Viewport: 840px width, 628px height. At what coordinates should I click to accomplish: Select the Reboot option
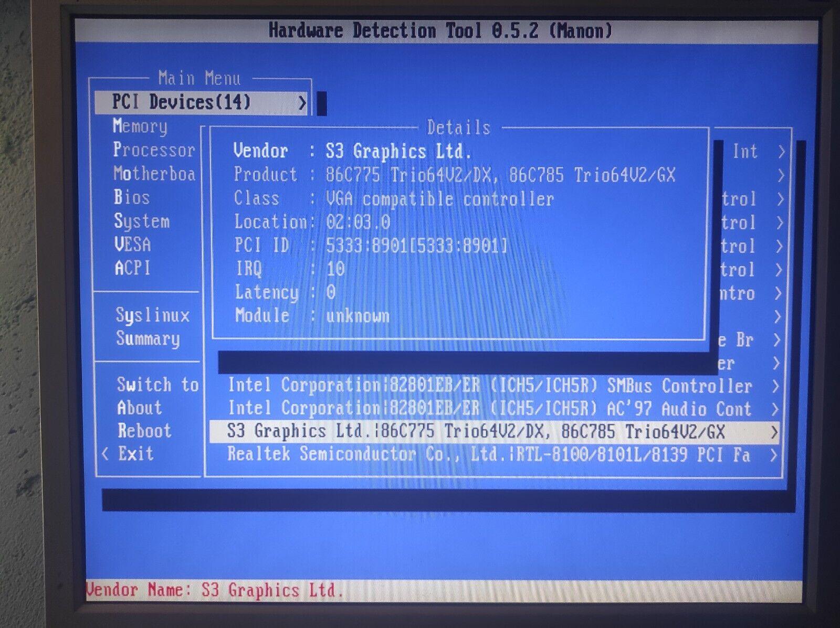144,431
